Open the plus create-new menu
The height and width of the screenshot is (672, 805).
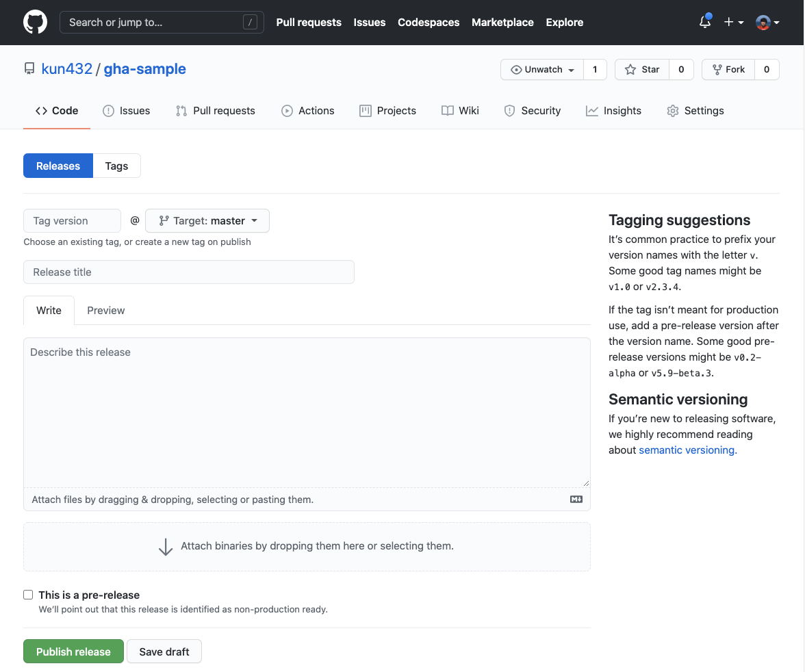[x=734, y=22]
